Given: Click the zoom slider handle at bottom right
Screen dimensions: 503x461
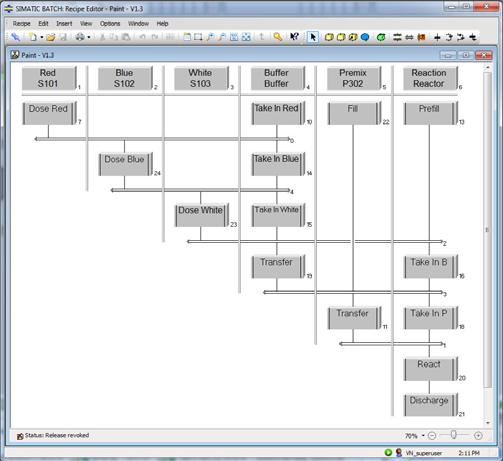Looking at the screenshot, I should (454, 435).
